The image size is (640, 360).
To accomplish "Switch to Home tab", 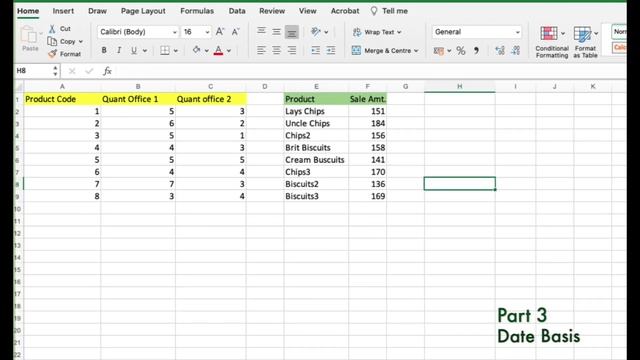I will click(x=28, y=11).
